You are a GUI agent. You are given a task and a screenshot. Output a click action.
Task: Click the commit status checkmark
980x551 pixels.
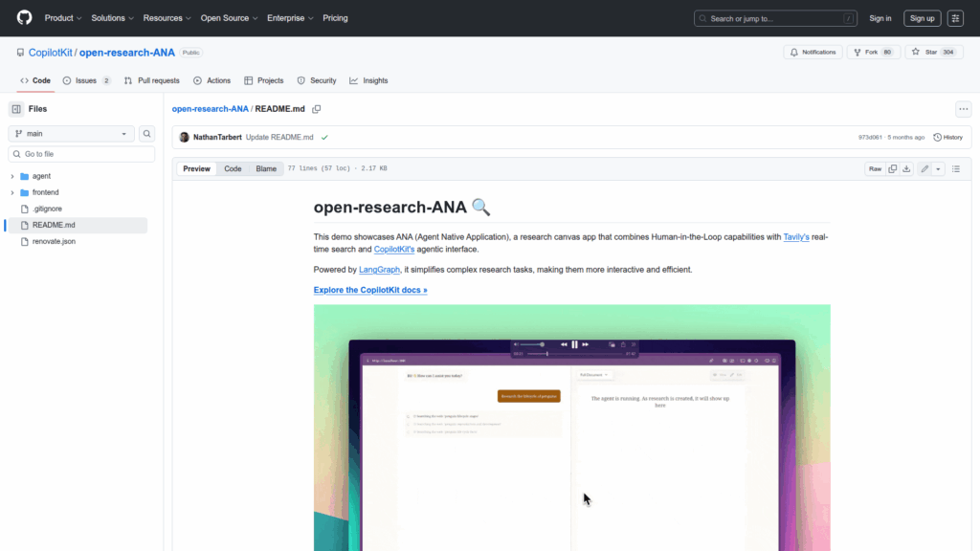tap(324, 138)
